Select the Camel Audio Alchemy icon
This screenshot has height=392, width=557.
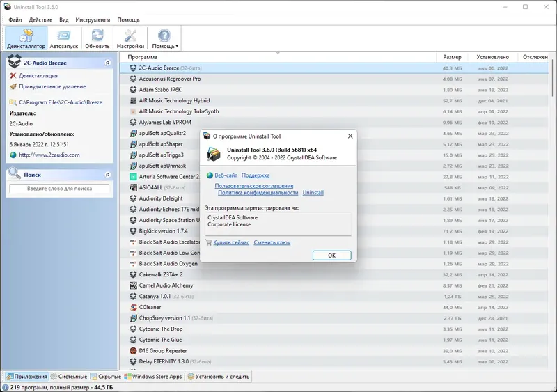click(x=133, y=285)
